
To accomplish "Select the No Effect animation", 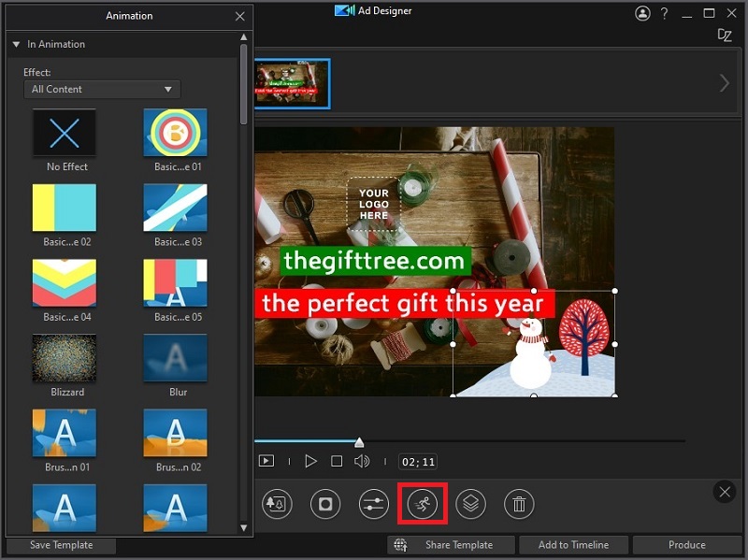I will 65,133.
